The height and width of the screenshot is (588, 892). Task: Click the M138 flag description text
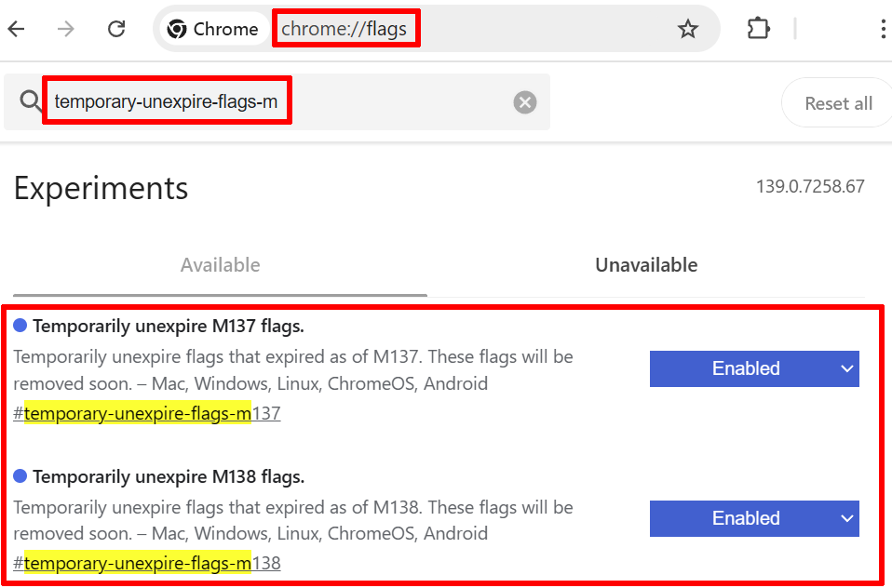(293, 520)
